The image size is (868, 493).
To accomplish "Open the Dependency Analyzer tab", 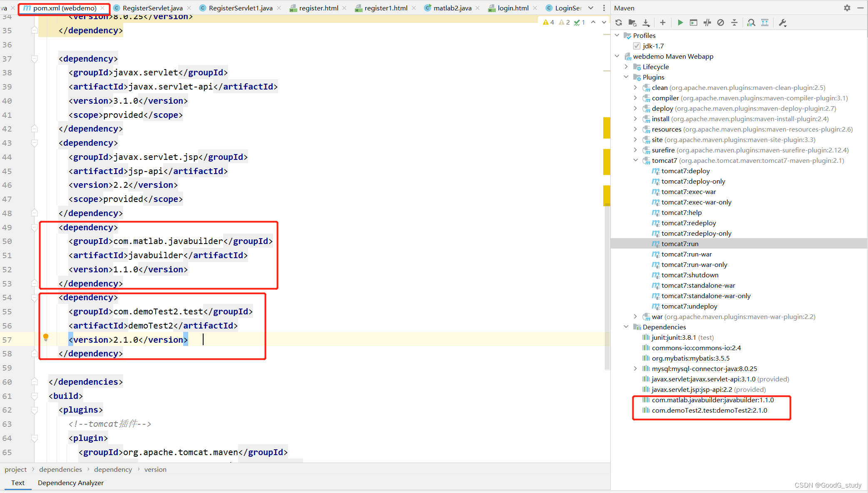I will point(70,483).
